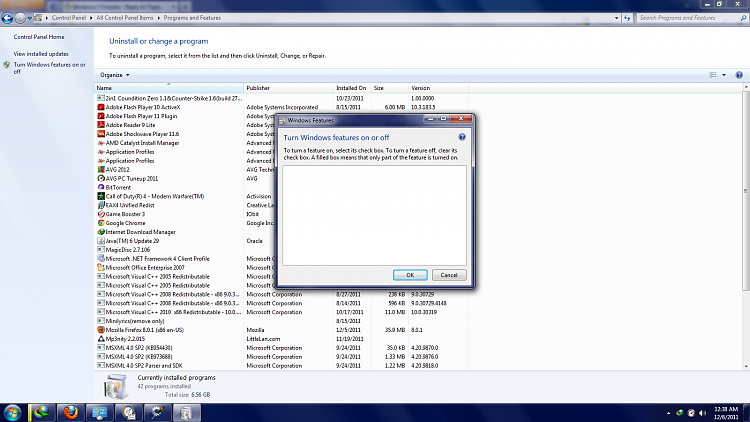The image size is (750, 422).
Task: Select Adobe Flash Player 10 ActiveX entry icon
Action: point(101,107)
